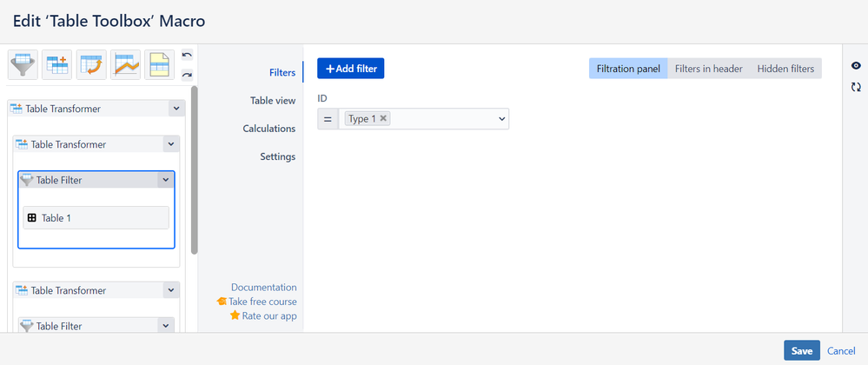Switch to Hidden filters
Viewport: 868px width, 365px height.
coord(785,69)
